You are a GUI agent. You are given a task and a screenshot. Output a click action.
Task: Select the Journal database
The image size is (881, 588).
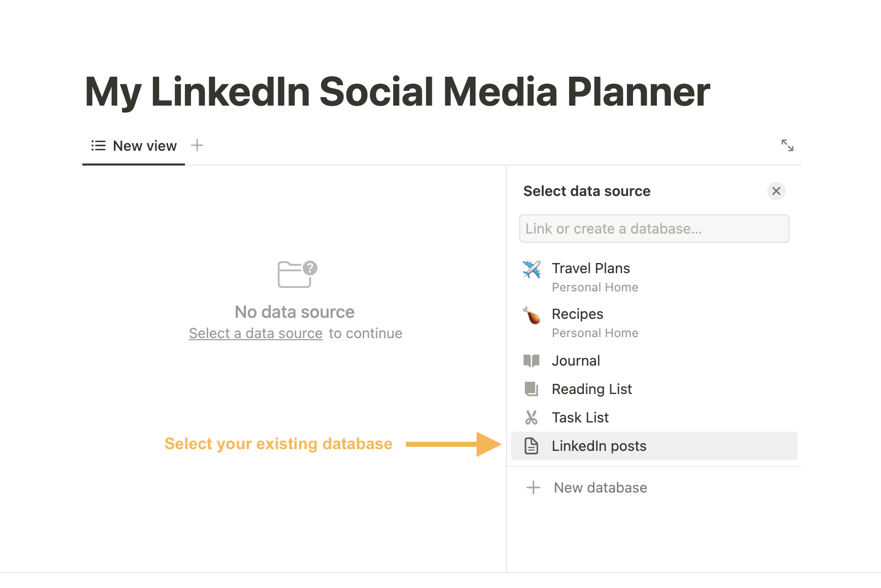pos(576,361)
